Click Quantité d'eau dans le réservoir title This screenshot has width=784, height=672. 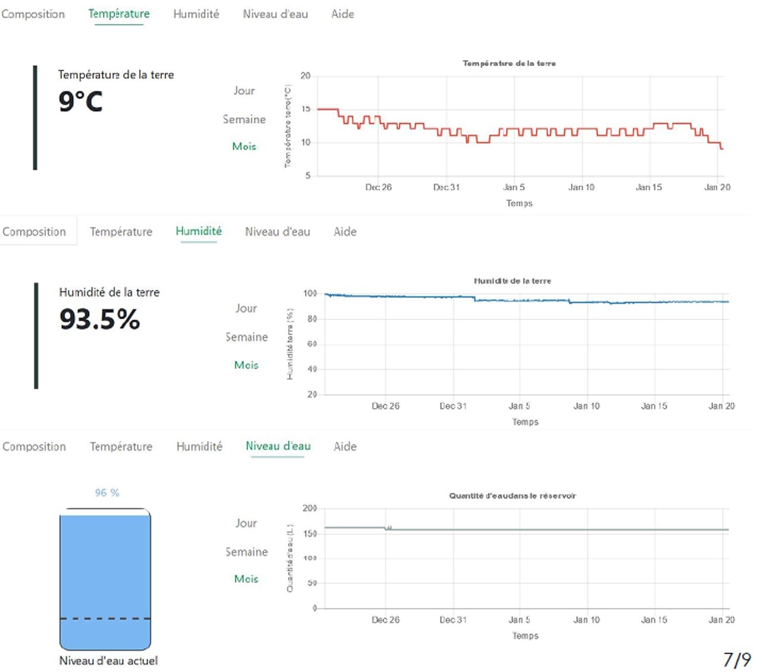512,496
